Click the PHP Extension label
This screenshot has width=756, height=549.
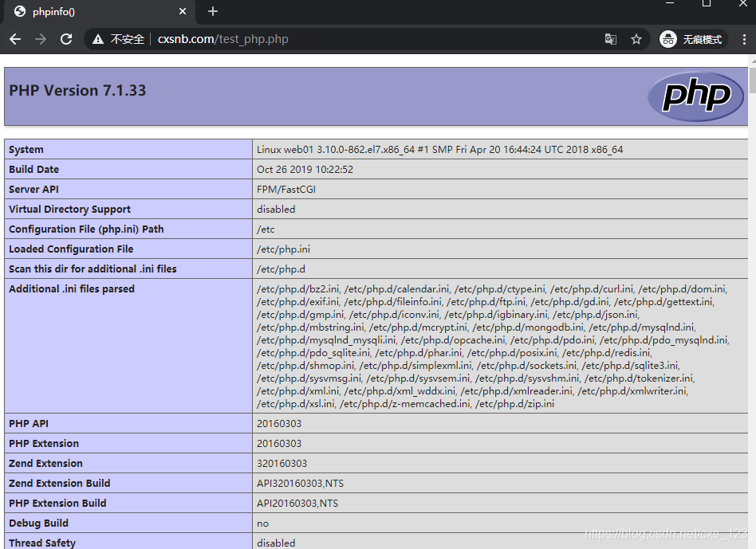point(44,444)
